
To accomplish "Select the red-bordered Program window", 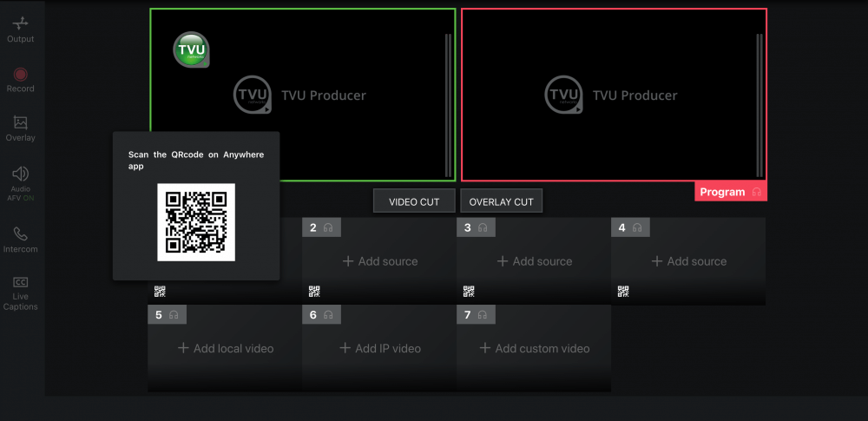I will [614, 95].
